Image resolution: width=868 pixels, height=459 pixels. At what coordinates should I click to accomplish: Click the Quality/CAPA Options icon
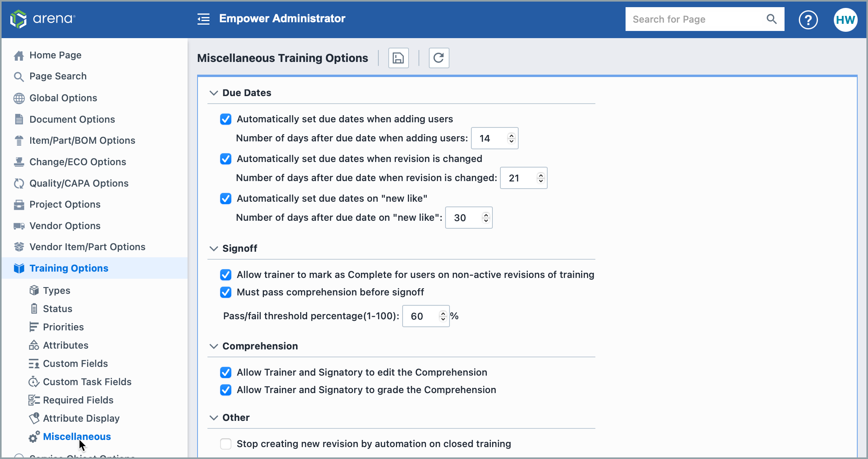(x=19, y=183)
